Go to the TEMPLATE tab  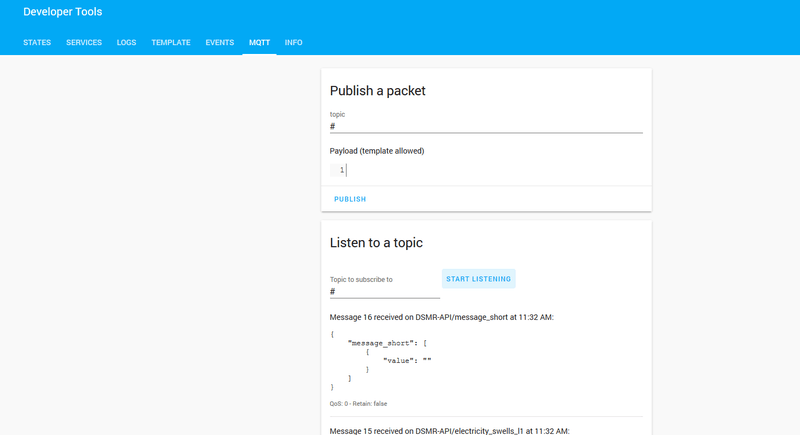(x=170, y=42)
